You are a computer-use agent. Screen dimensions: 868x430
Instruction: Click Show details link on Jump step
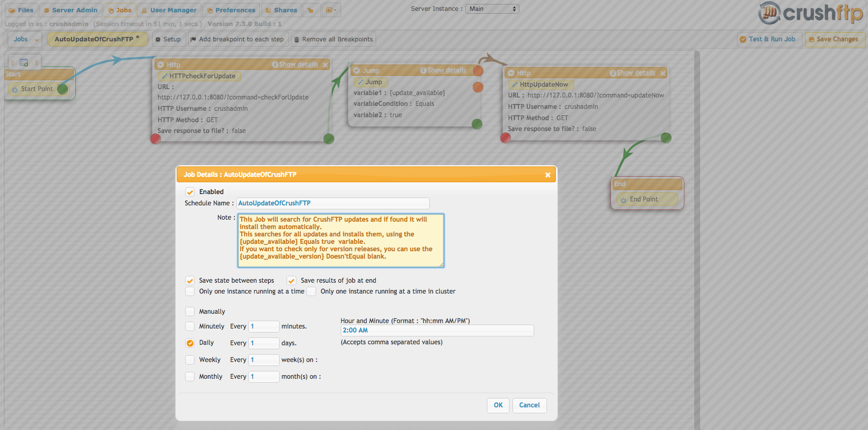(x=447, y=70)
